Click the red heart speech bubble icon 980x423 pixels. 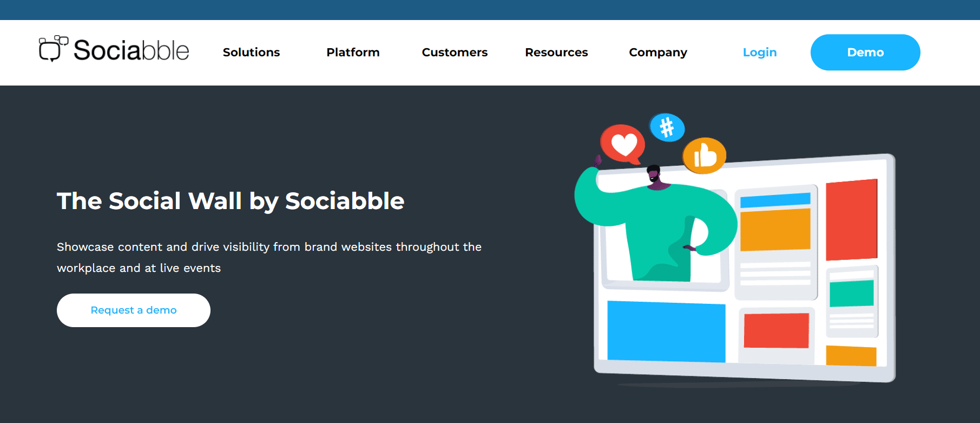click(623, 144)
